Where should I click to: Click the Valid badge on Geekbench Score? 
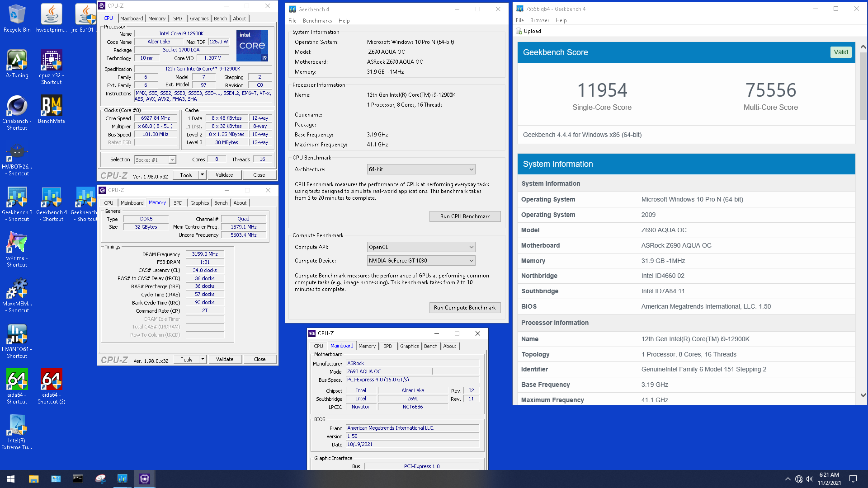tap(841, 52)
